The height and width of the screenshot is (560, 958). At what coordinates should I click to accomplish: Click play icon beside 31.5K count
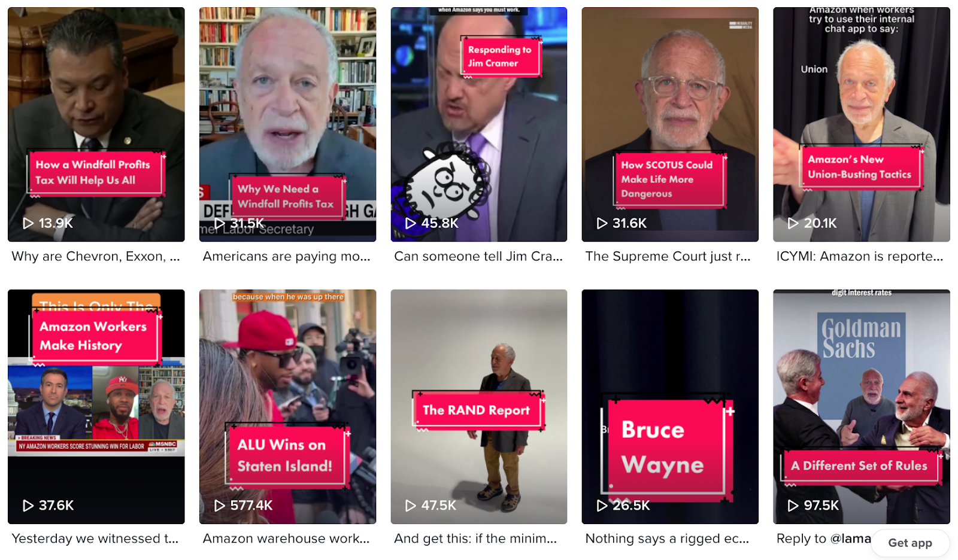[220, 223]
